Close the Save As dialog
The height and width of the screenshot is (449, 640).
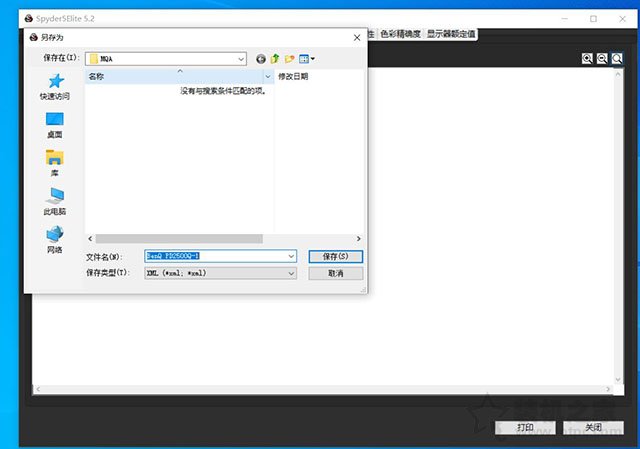click(x=357, y=38)
